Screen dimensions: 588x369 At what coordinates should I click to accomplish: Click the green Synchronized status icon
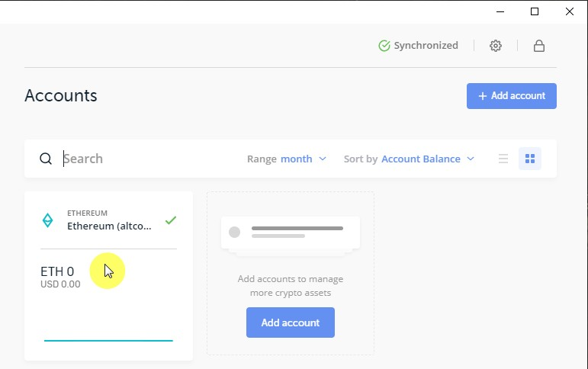click(x=384, y=46)
